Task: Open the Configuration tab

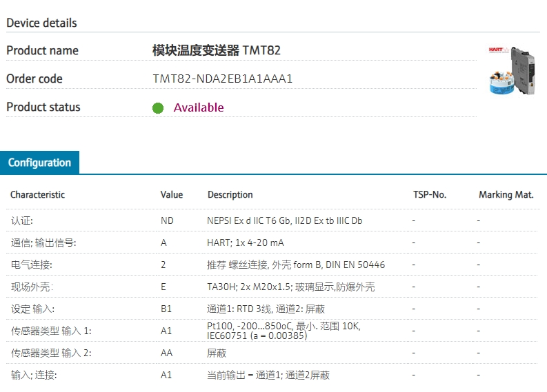Action: tap(39, 163)
